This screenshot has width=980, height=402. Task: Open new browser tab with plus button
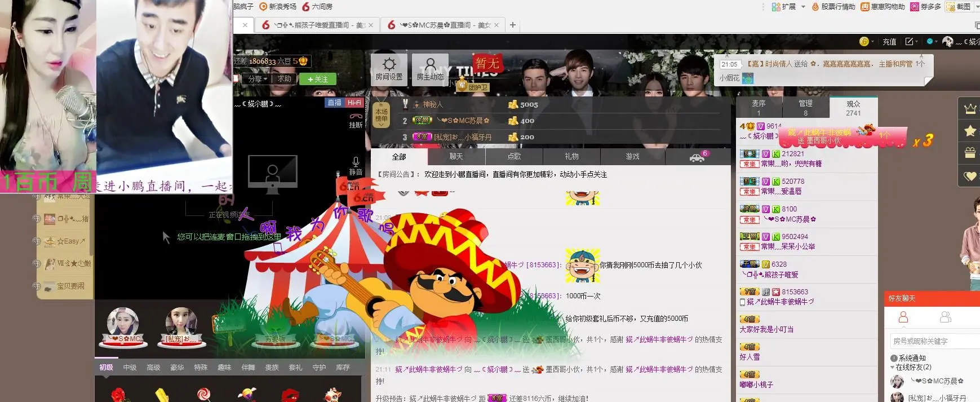512,25
